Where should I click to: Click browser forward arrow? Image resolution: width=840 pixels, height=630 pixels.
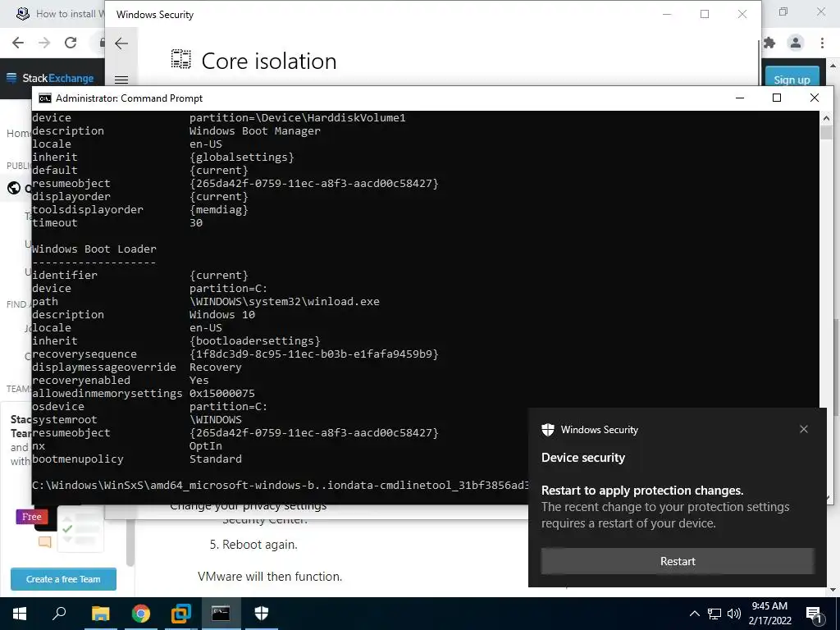(x=44, y=43)
